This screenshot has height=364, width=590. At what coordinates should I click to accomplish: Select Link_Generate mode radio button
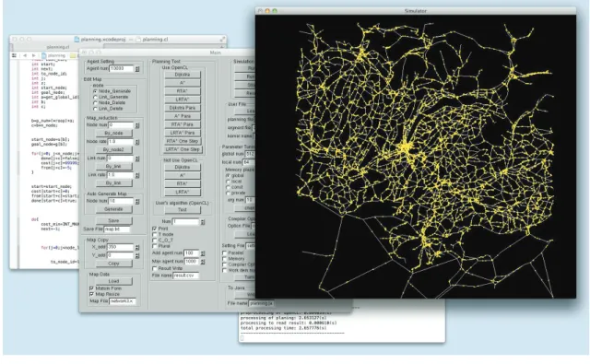point(95,97)
